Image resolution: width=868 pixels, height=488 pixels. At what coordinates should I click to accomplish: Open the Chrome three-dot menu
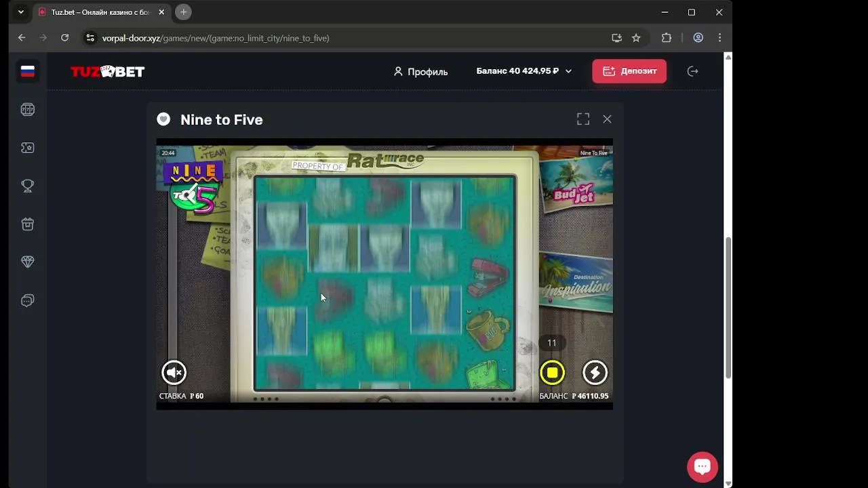(x=719, y=38)
